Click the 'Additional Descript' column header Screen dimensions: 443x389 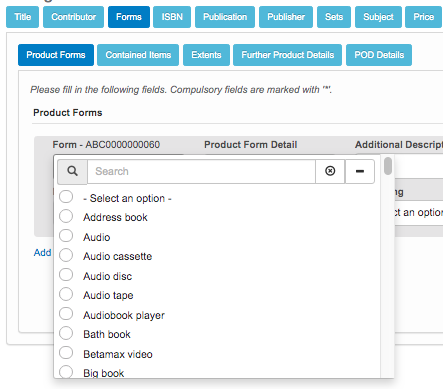click(x=399, y=145)
